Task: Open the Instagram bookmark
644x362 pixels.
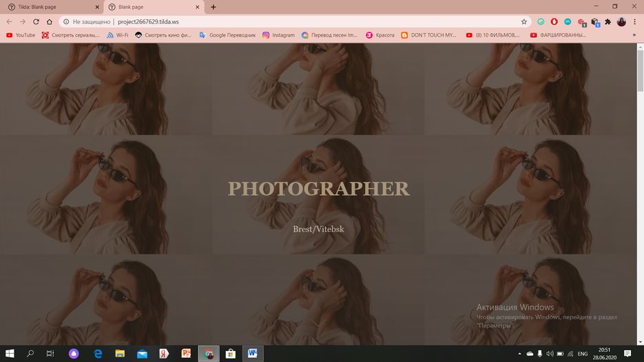Action: coord(278,35)
